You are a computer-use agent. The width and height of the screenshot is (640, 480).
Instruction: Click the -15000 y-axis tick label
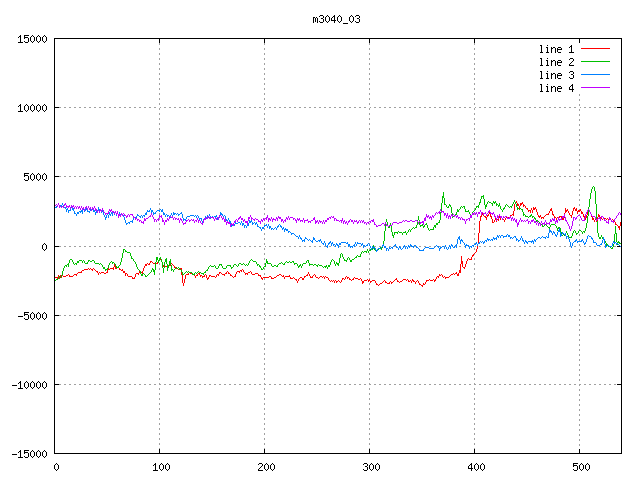pos(28,453)
